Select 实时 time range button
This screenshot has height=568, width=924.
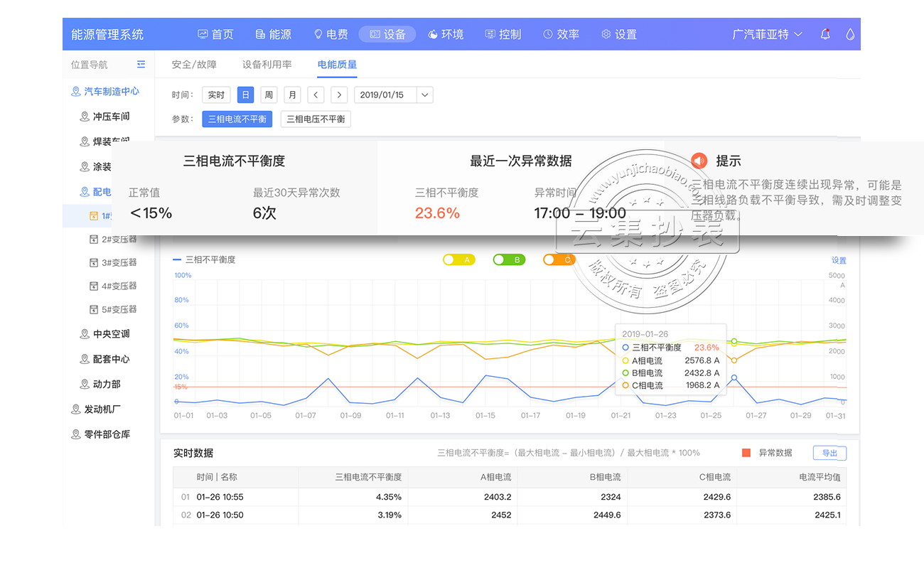coord(216,95)
